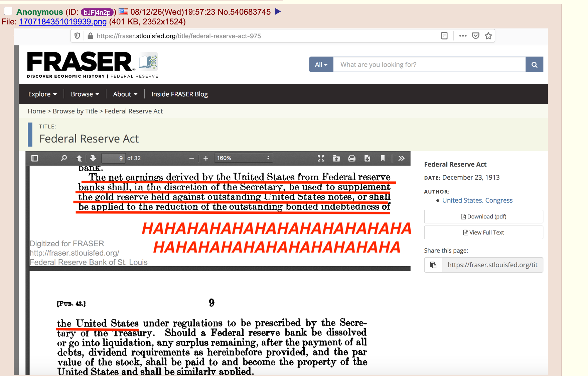
Task: Click the 'What are you looking for?' search box
Action: tap(429, 65)
